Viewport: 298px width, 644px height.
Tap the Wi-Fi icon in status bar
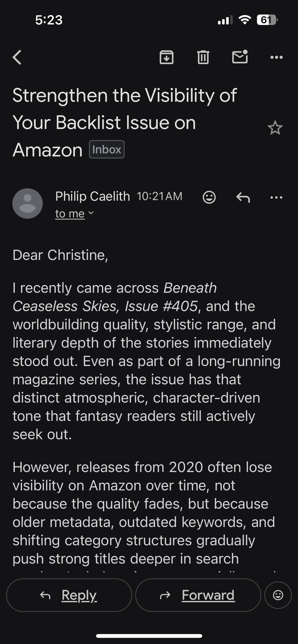point(245,20)
